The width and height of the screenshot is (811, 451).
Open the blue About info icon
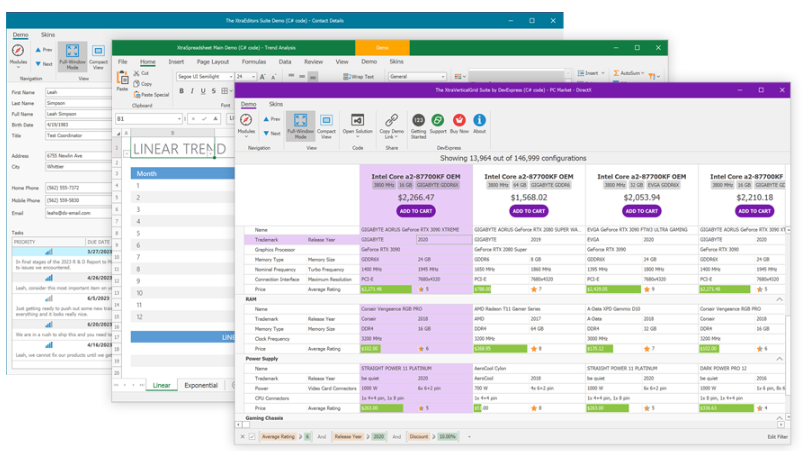(x=479, y=121)
